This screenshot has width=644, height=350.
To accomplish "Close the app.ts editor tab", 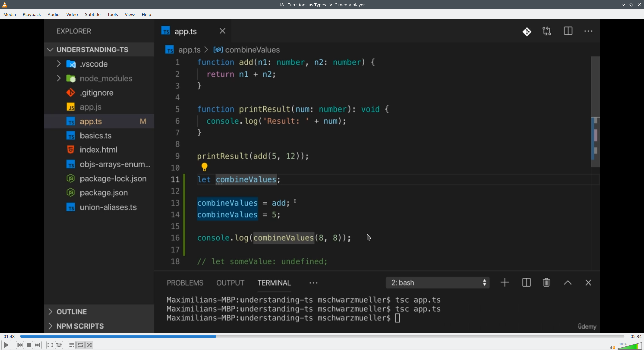I will point(223,31).
